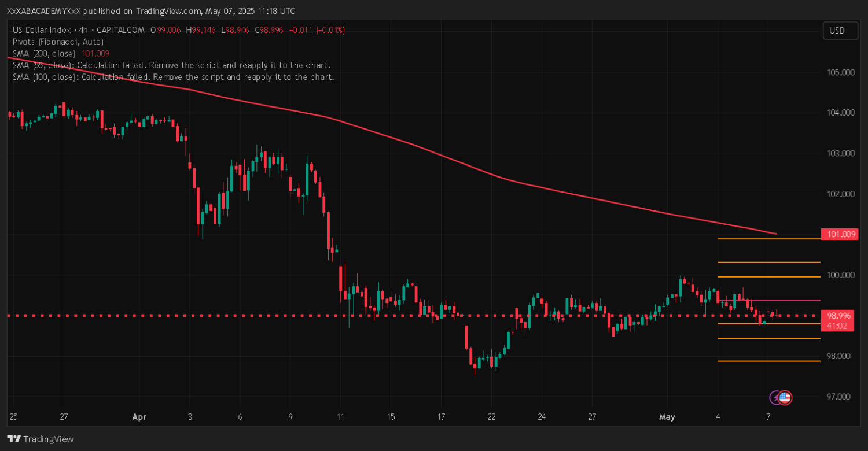Click the 6 date label on time axis
The image size is (868, 451).
[240, 416]
